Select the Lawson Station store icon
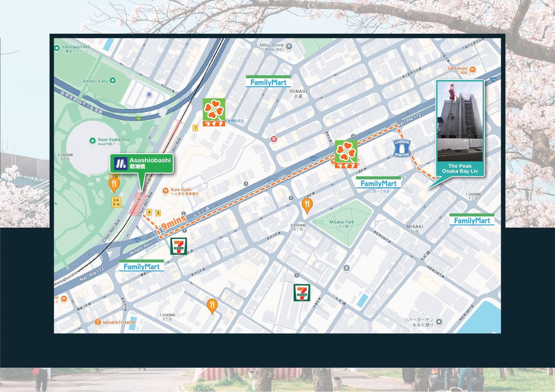This screenshot has width=555, height=392. point(402,148)
